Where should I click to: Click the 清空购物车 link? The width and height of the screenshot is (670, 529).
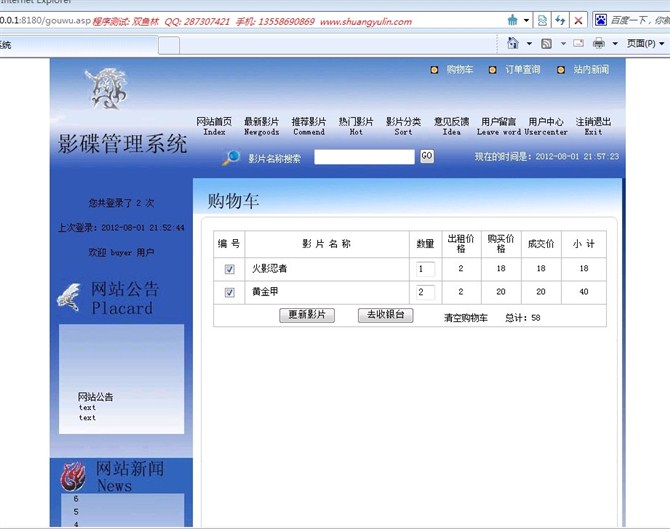pos(466,318)
